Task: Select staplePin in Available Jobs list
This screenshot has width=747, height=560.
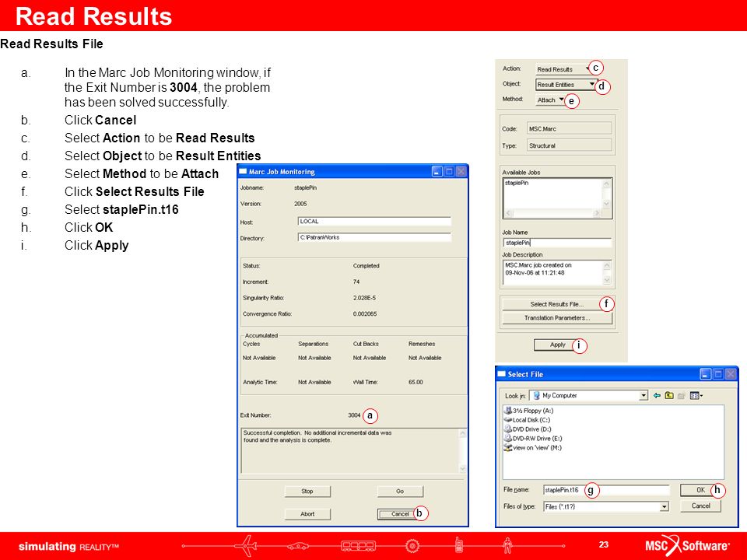Action: pyautogui.click(x=517, y=183)
